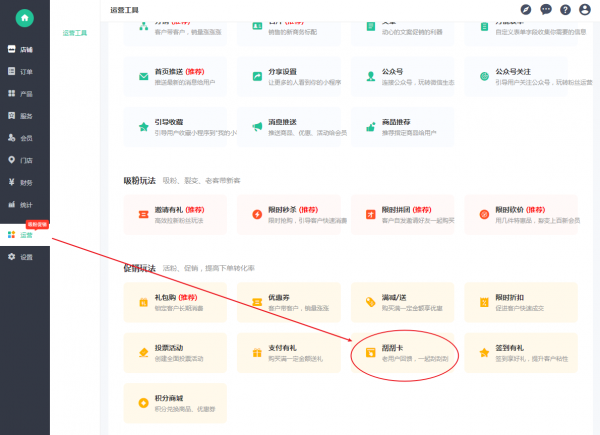Open 满减/送 tag card

403,302
